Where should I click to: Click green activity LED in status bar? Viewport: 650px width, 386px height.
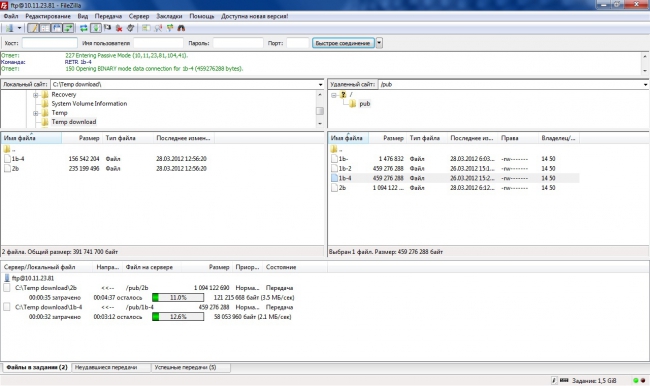[x=635, y=380]
